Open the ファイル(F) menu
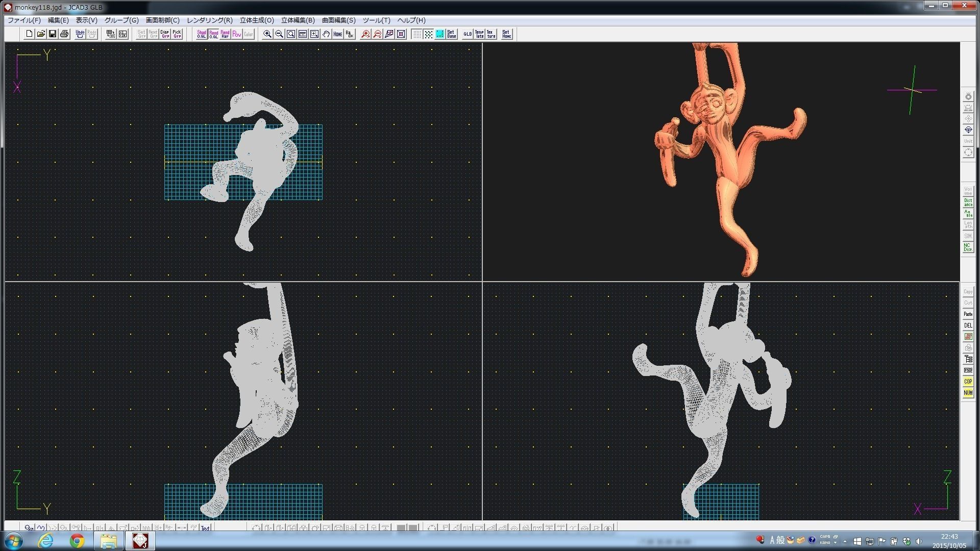The width and height of the screenshot is (980, 551). [24, 20]
